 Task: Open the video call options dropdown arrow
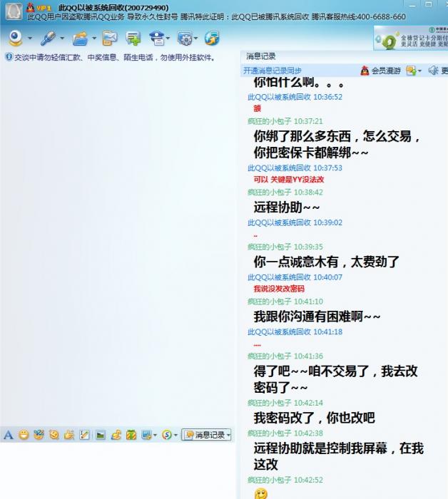30,38
